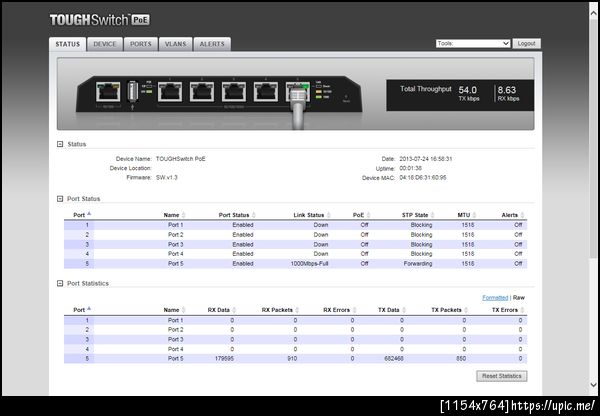Sort by Alerts column
The width and height of the screenshot is (600, 416).
(x=513, y=215)
